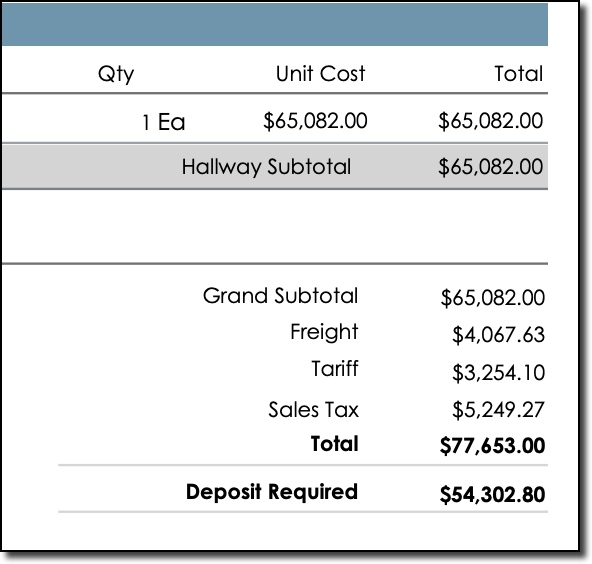Select the Grand Subtotal amount
The width and height of the screenshot is (592, 564).
(493, 297)
